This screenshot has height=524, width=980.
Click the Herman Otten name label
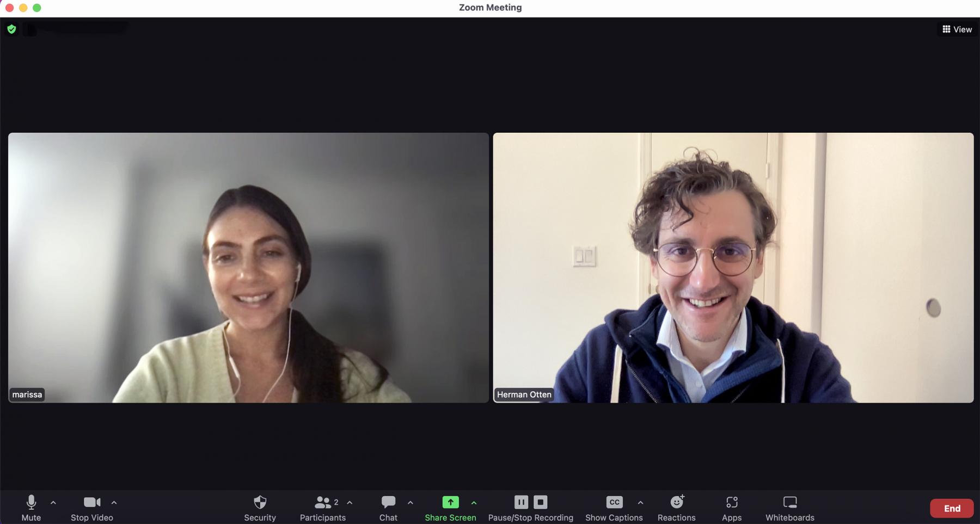[524, 394]
